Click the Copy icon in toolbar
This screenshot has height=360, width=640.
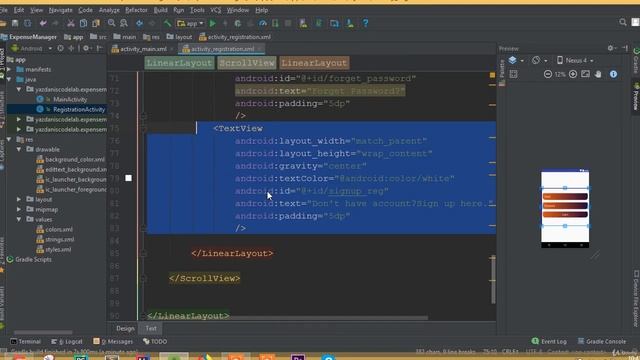click(x=83, y=24)
